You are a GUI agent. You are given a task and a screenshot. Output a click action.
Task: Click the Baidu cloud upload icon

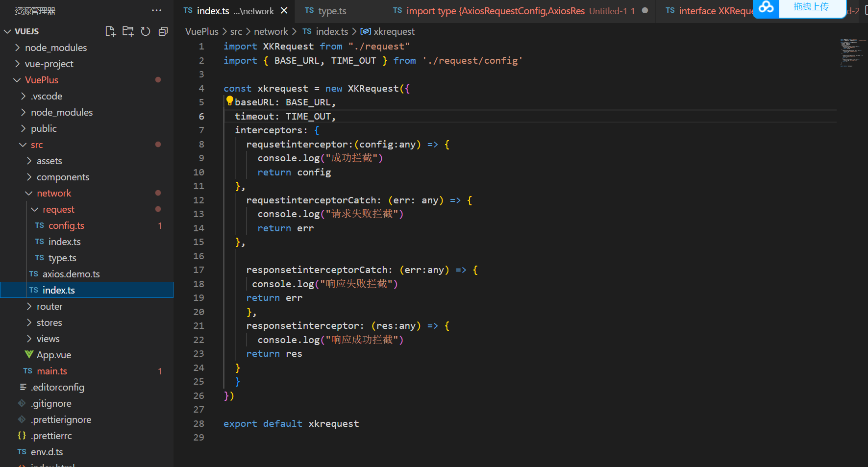coord(766,7)
